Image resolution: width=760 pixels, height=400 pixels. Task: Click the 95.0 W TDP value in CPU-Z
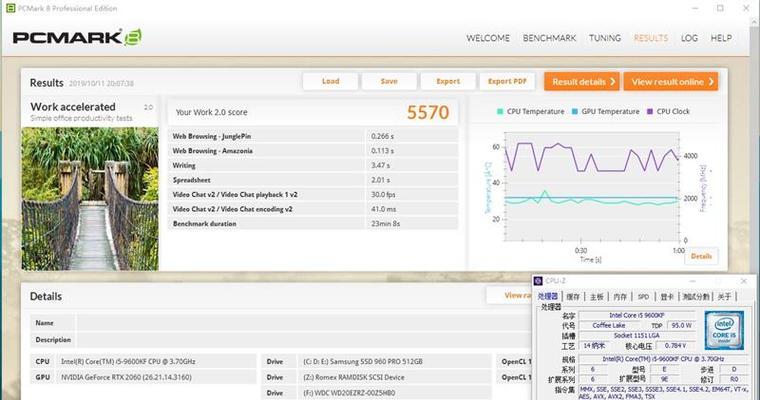click(x=681, y=325)
